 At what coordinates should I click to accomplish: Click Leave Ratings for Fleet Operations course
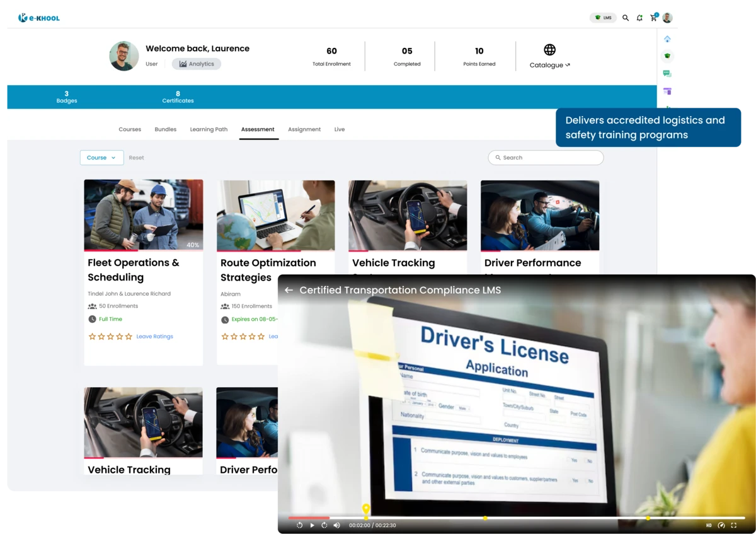[x=154, y=336]
